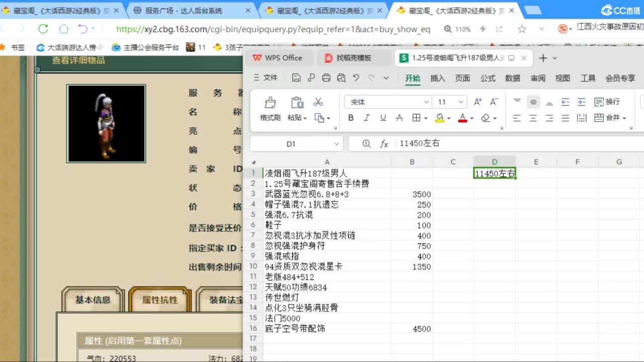This screenshot has height=362, width=644.
Task: Undo the last action in WPS
Action: pyautogui.click(x=356, y=78)
